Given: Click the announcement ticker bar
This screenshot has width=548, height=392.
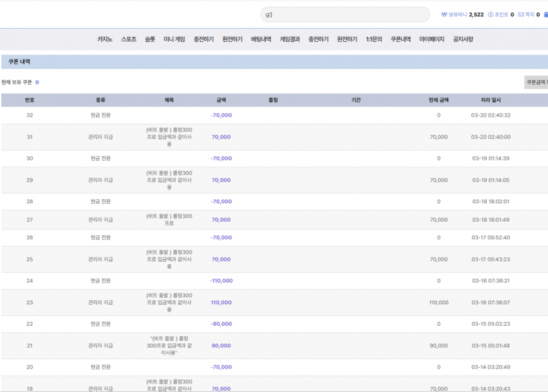Looking at the screenshot, I should coord(345,14).
